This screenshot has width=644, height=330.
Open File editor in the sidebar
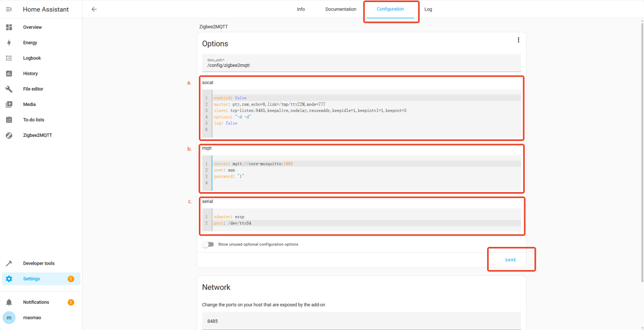point(41,89)
